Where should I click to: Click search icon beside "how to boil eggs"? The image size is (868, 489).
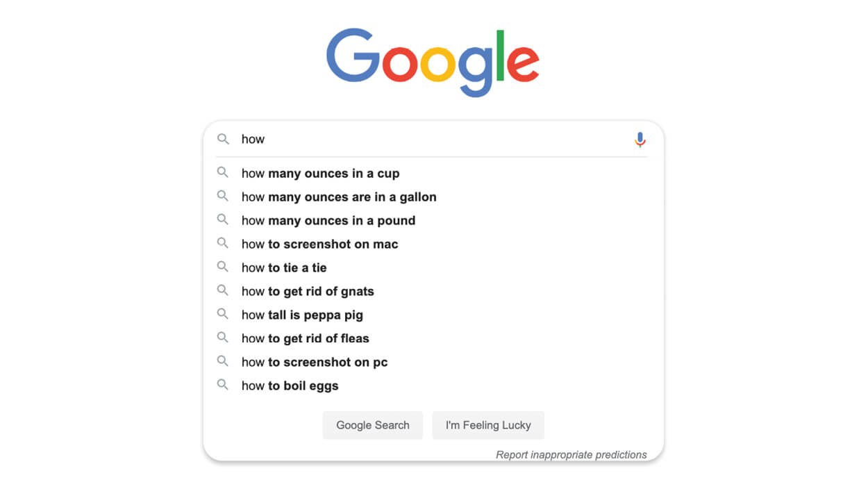[x=222, y=385]
